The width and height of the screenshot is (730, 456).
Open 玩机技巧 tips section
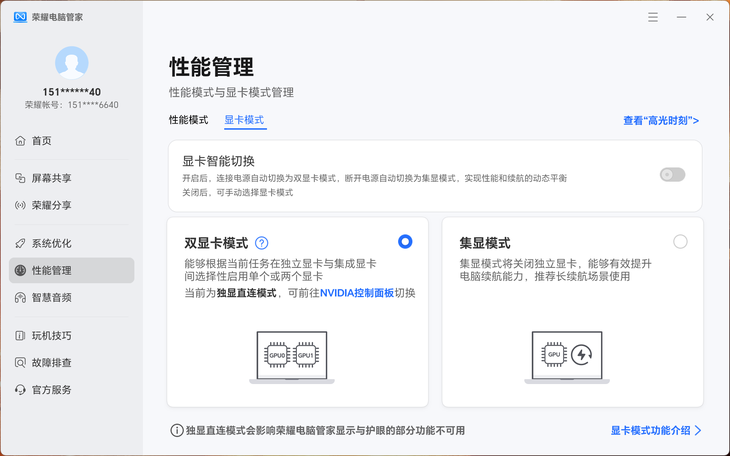(71, 335)
